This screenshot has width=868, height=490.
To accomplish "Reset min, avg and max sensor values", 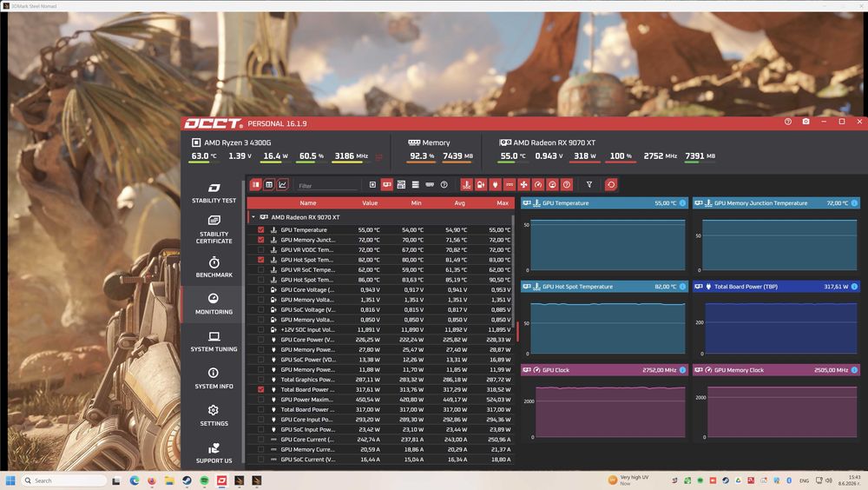I will coord(611,184).
